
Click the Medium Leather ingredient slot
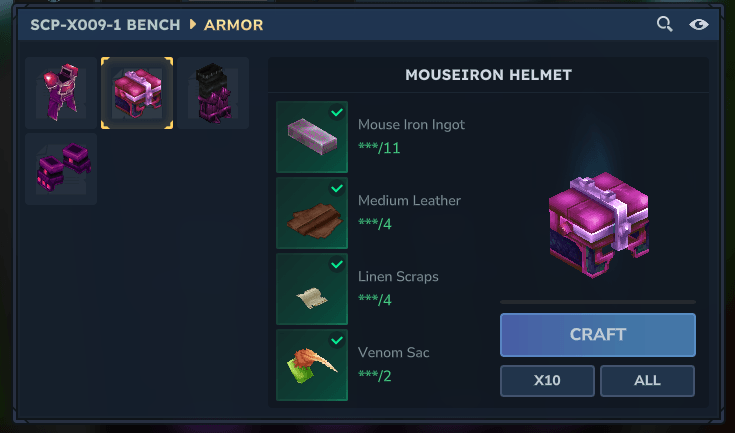pyautogui.click(x=312, y=213)
